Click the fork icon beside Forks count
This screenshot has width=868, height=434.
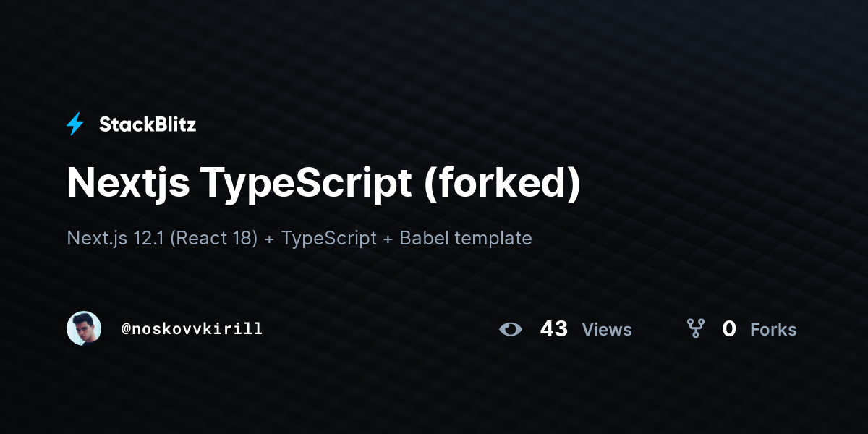(696, 329)
